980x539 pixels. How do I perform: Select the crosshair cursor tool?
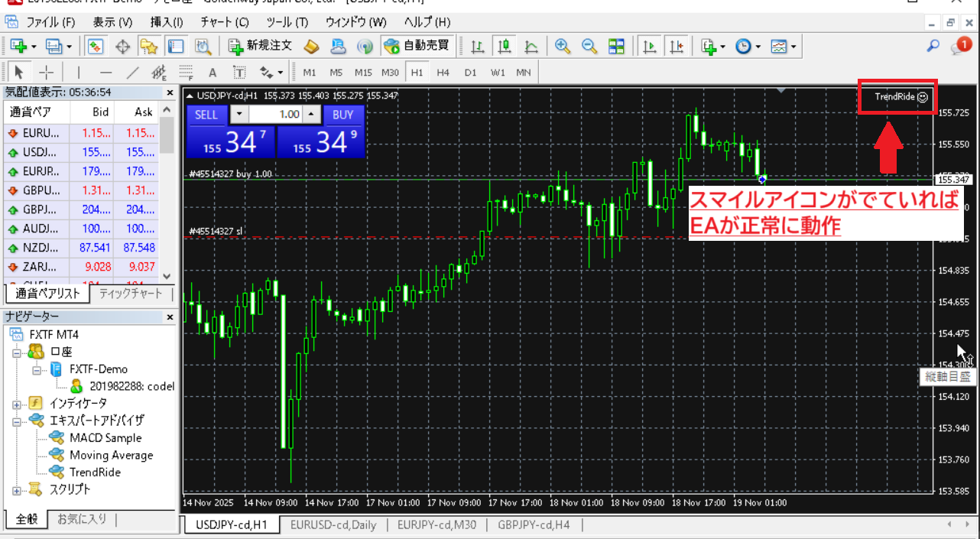[47, 73]
